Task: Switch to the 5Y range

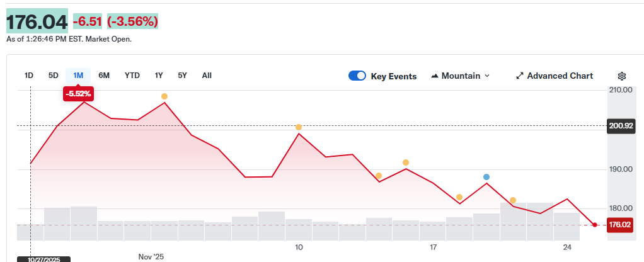Action: tap(182, 76)
